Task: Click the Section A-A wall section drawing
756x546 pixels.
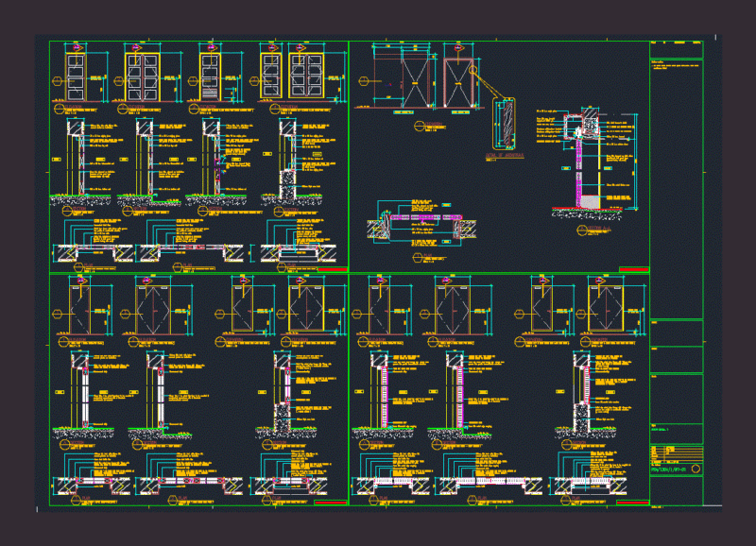Action: [588, 162]
